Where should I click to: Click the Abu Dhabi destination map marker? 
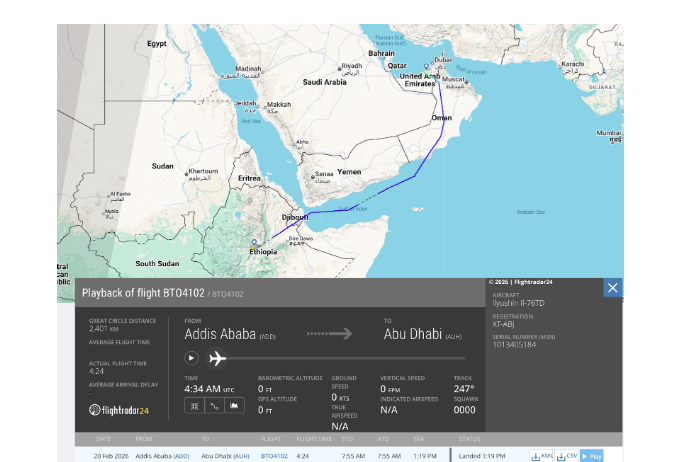point(426,67)
